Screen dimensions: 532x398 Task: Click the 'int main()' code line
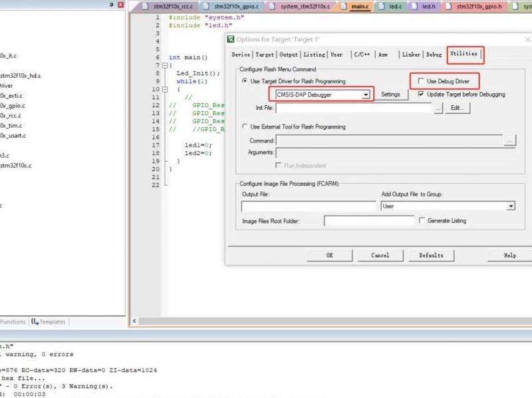[x=188, y=57]
